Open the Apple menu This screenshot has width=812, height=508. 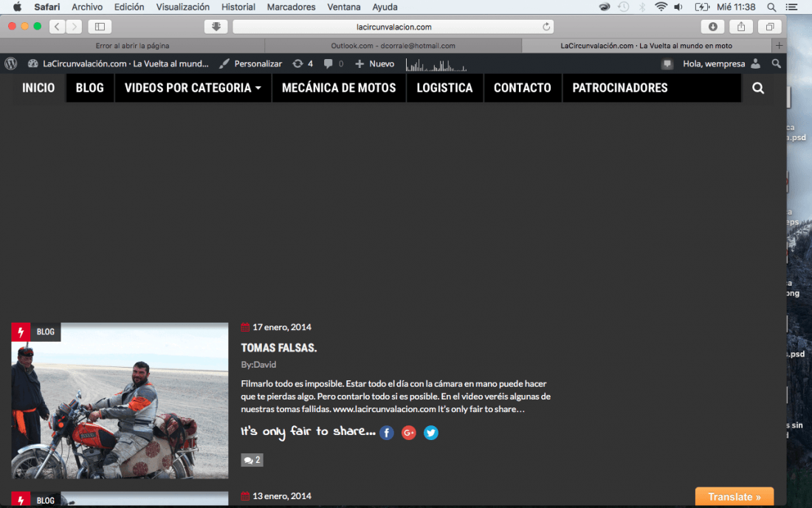(x=17, y=7)
